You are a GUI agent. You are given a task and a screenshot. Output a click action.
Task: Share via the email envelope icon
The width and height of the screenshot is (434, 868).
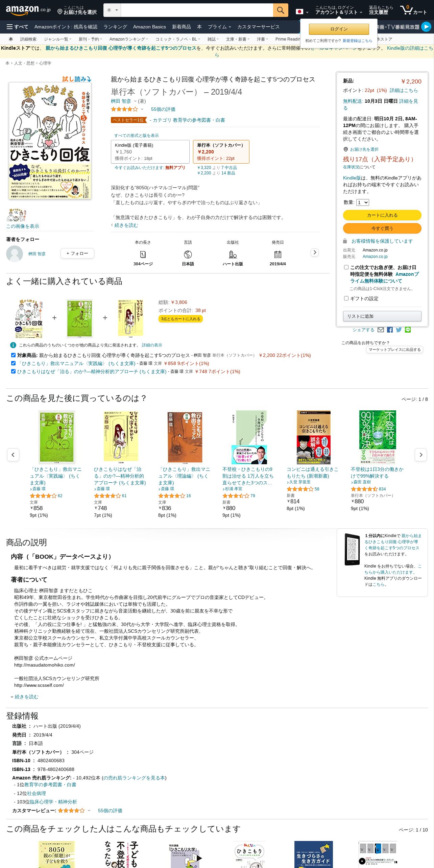[x=381, y=330]
